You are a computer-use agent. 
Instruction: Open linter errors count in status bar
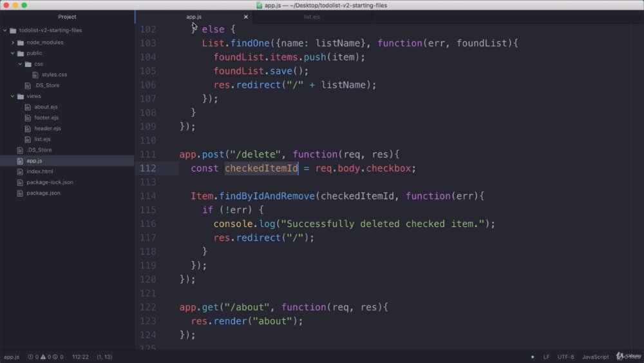coord(33,357)
